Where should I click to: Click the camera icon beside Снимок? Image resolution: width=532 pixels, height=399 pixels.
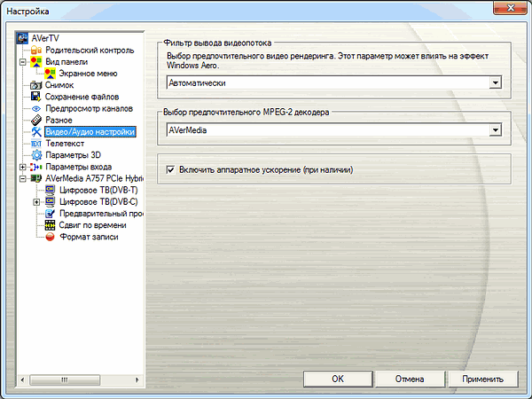coord(36,85)
